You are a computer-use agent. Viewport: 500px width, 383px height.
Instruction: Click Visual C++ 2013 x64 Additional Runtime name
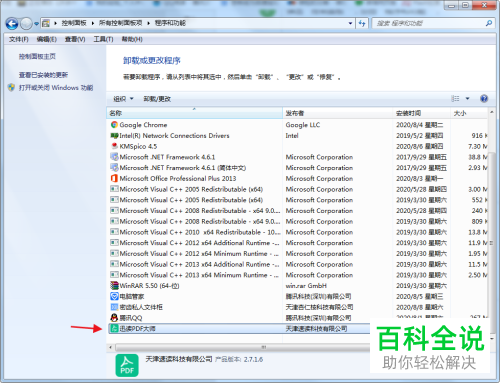199,264
